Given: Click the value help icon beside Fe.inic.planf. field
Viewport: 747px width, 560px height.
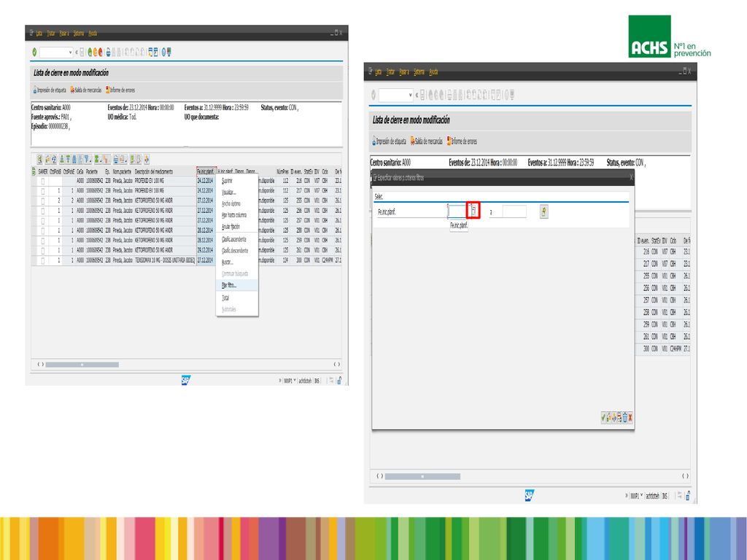Looking at the screenshot, I should [473, 211].
